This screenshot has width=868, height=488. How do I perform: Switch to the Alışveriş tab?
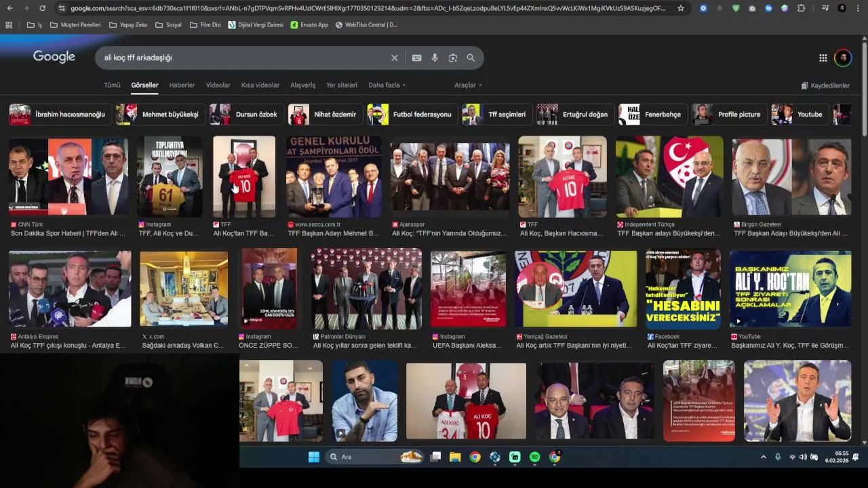click(303, 85)
